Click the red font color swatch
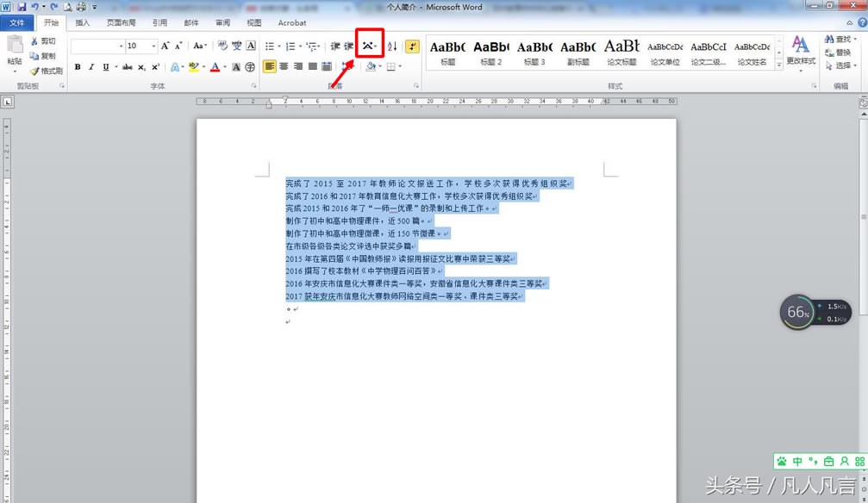This screenshot has width=868, height=503. (215, 67)
